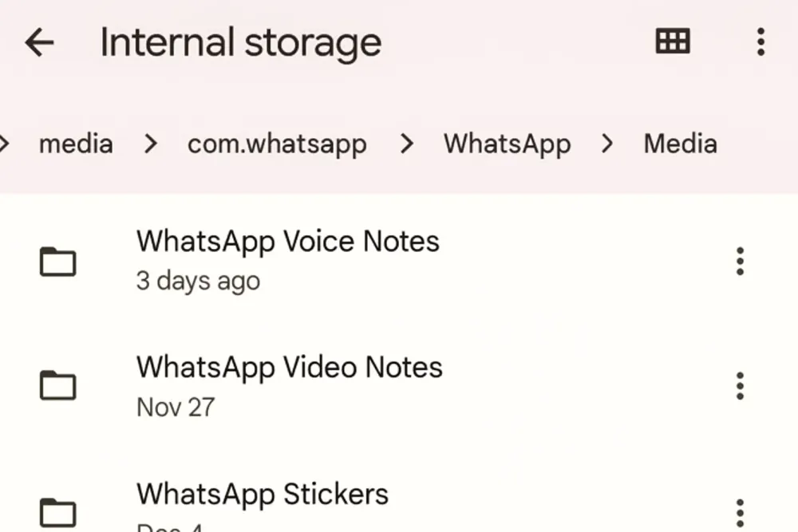The image size is (798, 532).
Task: Open options menu for WhatsApp Voice Notes
Action: point(740,260)
